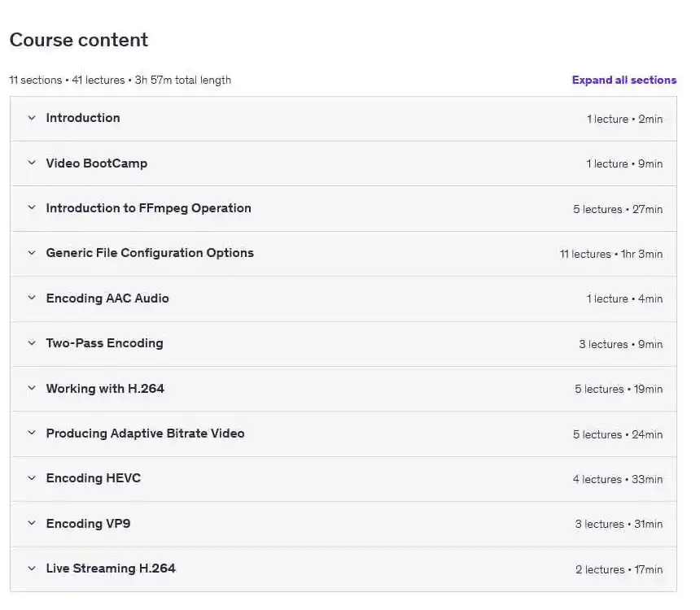Click the chevron icon beside Encoding AAC Audio
Screen dimensions: 700x610
pyautogui.click(x=32, y=298)
